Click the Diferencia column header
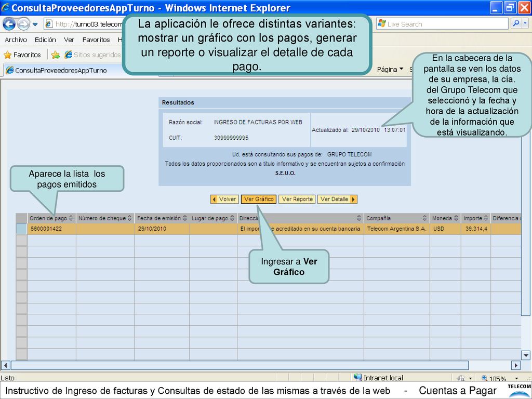Image resolution: width=532 pixels, height=399 pixels. pyautogui.click(x=506, y=218)
